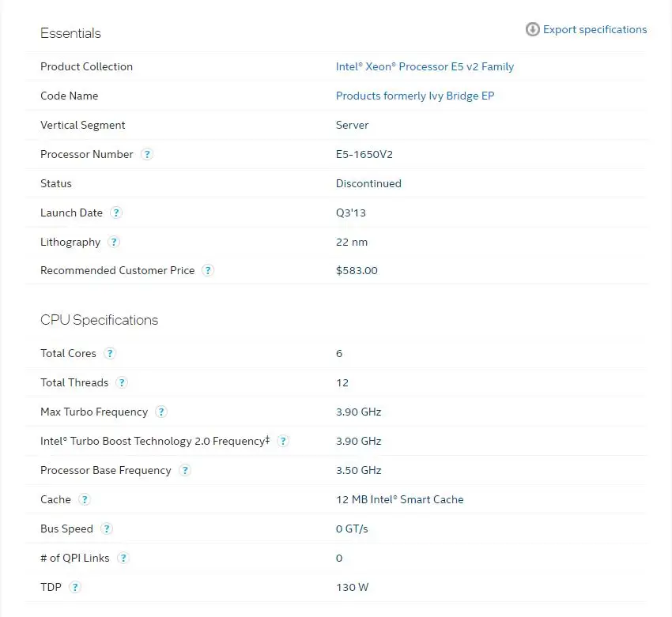
Task: Open the Lithography help tooltip icon
Action: 114,242
